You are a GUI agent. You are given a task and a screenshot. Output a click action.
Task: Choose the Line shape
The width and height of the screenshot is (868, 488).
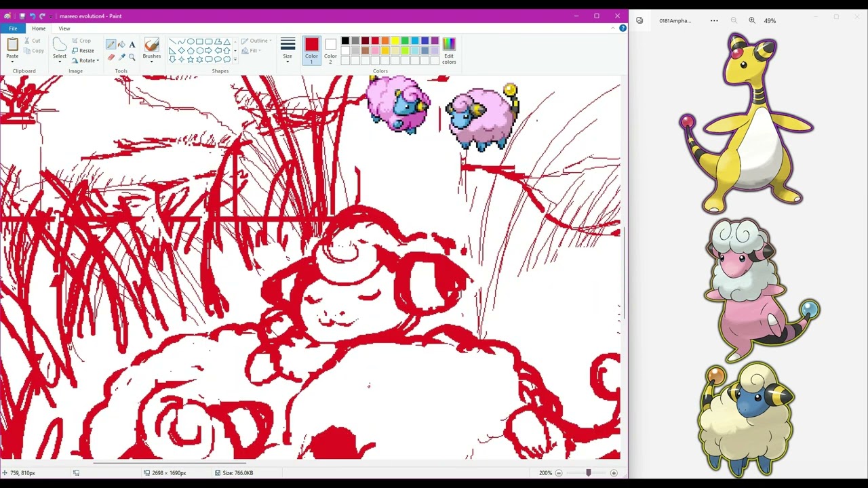coord(173,41)
